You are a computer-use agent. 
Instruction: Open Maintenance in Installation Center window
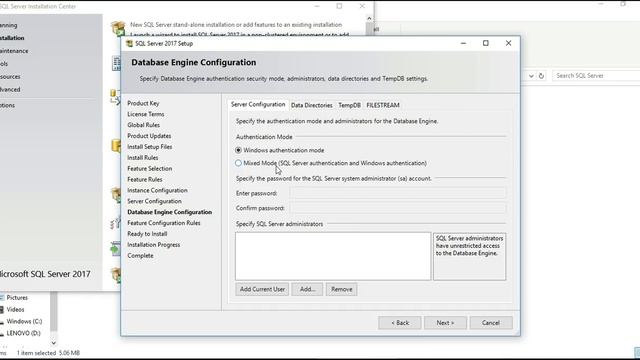(x=14, y=51)
